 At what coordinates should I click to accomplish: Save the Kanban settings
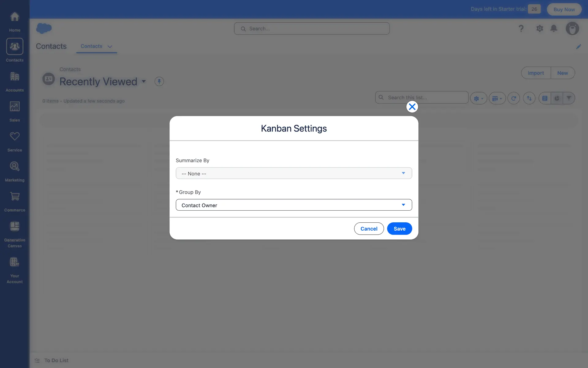[399, 229]
